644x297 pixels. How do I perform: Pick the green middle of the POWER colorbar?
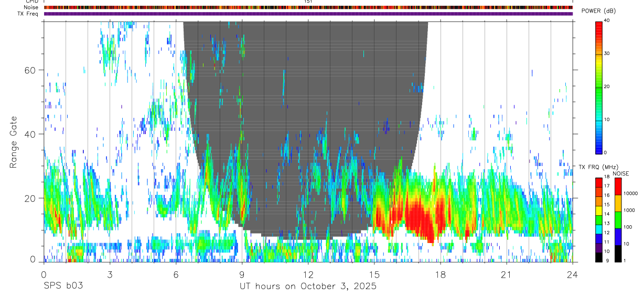pos(599,86)
